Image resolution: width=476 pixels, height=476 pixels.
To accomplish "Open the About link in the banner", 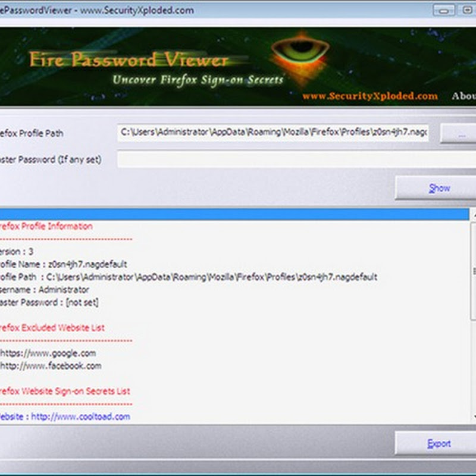I will point(464,96).
